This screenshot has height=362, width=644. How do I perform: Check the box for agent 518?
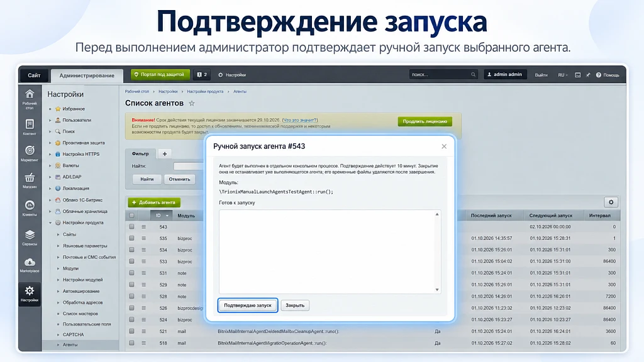pyautogui.click(x=132, y=343)
